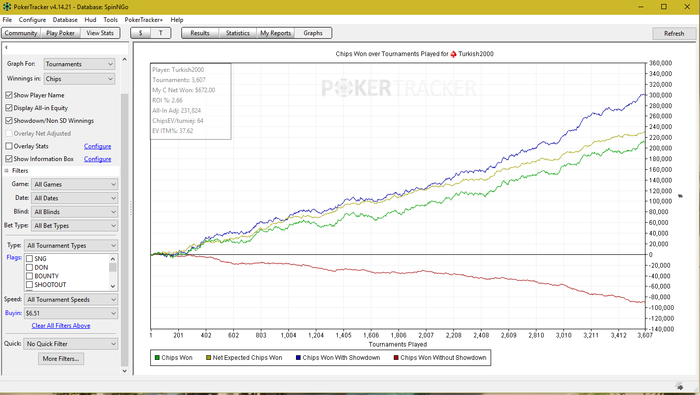Uncheck Show Information Box checkbox
The image size is (700, 395).
8,159
